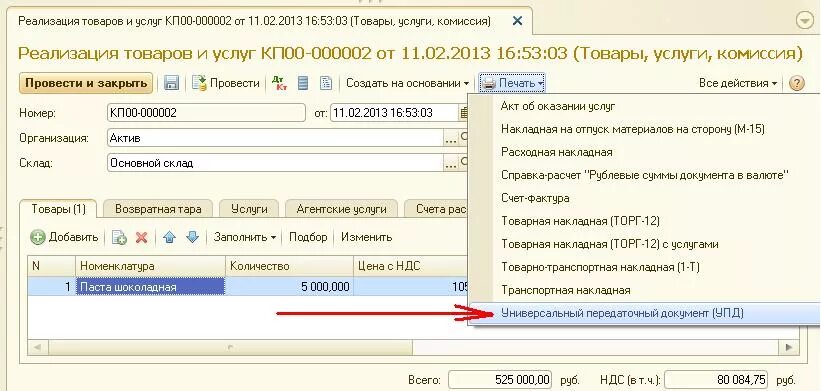Switch to Агентские услуги tab
Viewport: 821px width, 391px height.
coord(341,209)
